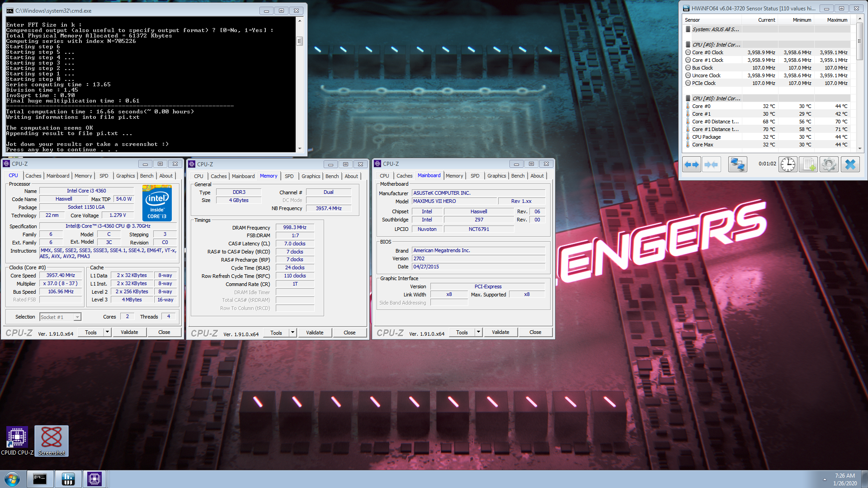Switch to Caches tab in CPU window

coord(33,176)
